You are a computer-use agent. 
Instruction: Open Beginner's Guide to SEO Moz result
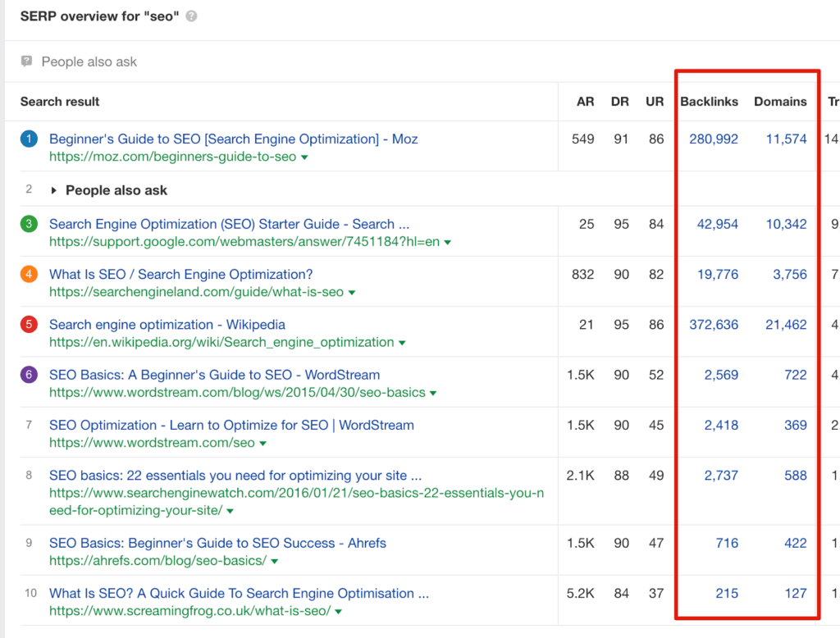[233, 139]
